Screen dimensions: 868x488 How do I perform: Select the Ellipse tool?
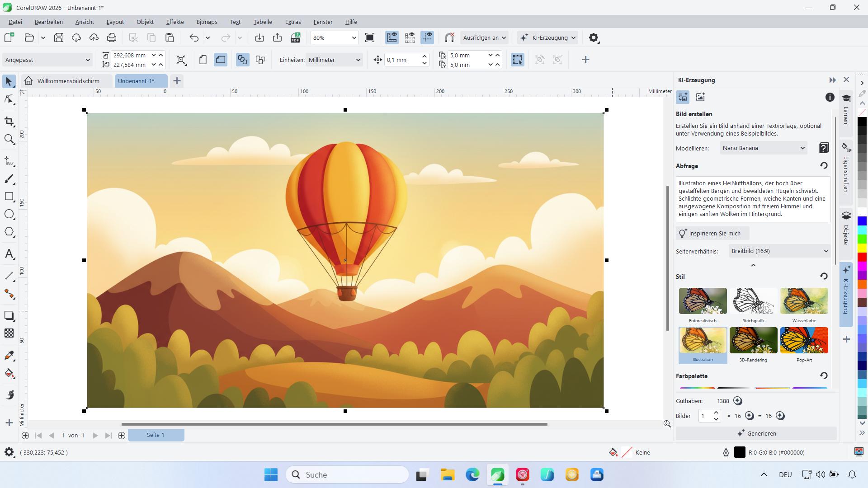[x=9, y=215]
